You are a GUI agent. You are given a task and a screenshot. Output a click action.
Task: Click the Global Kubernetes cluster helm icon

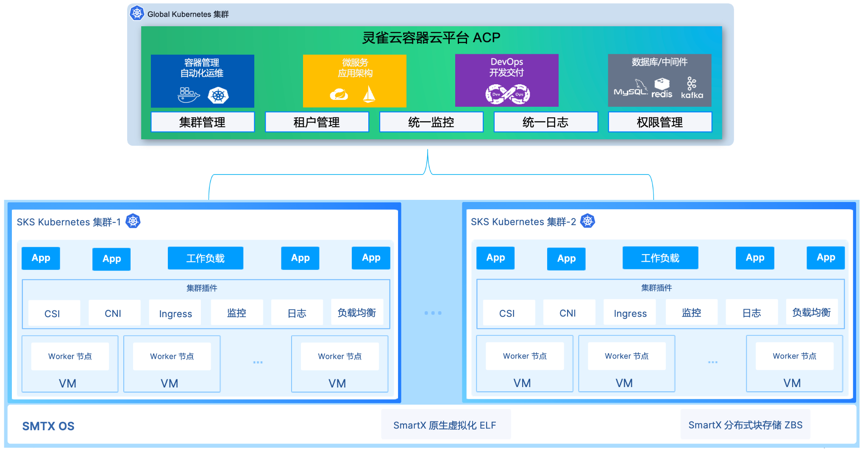(x=137, y=13)
